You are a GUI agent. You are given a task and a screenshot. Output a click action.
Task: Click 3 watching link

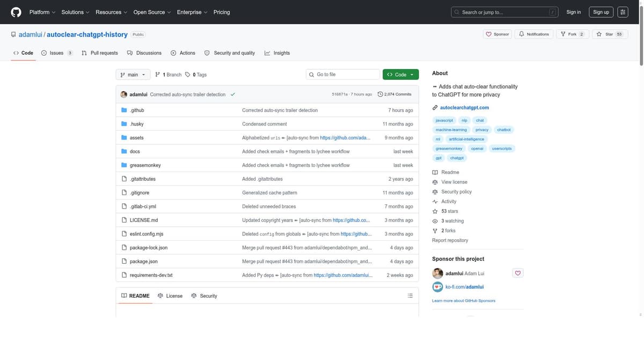coord(448,221)
